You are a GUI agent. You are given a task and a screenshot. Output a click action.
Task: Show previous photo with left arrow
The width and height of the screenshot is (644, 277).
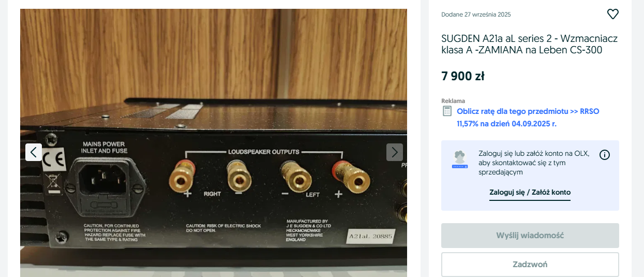coord(34,152)
